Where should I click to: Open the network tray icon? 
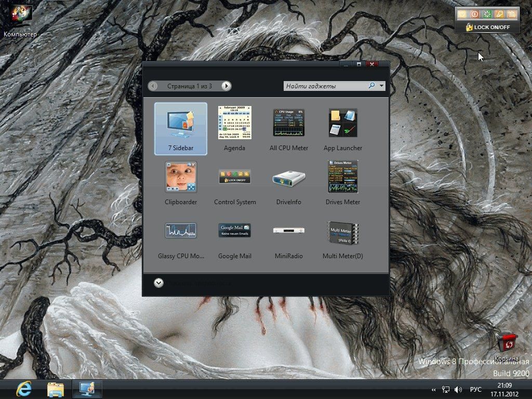pyautogui.click(x=445, y=390)
